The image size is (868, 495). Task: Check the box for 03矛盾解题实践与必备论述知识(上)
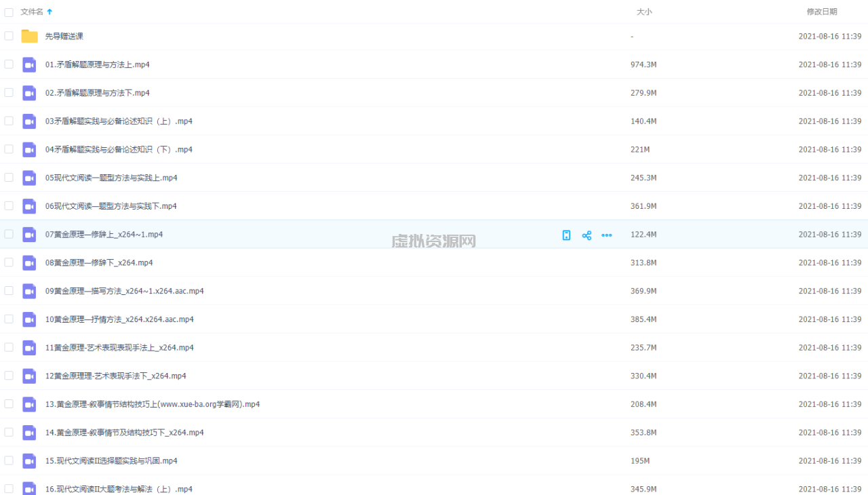click(9, 121)
